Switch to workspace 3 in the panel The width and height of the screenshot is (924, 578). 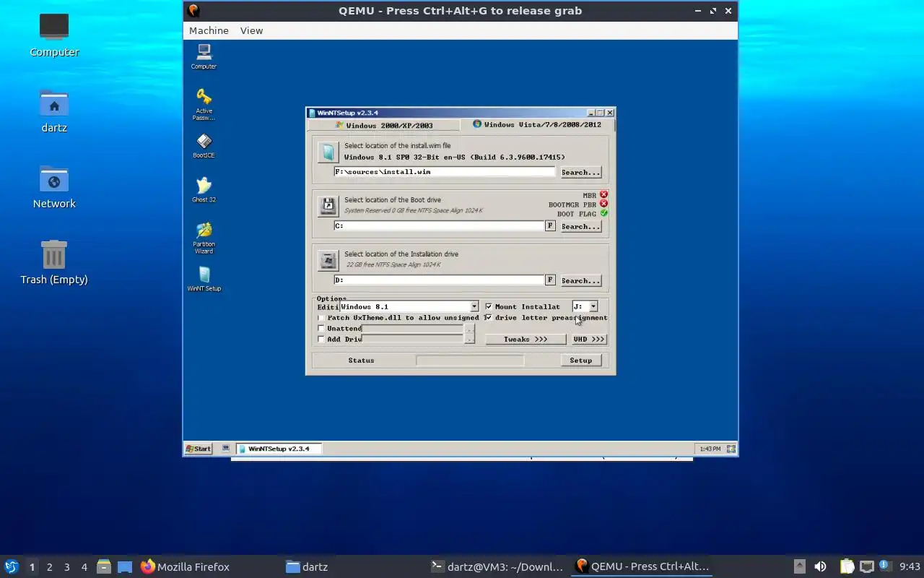coord(67,567)
